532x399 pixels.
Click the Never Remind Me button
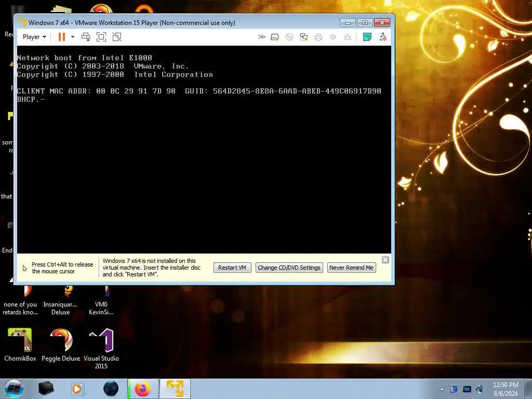351,268
